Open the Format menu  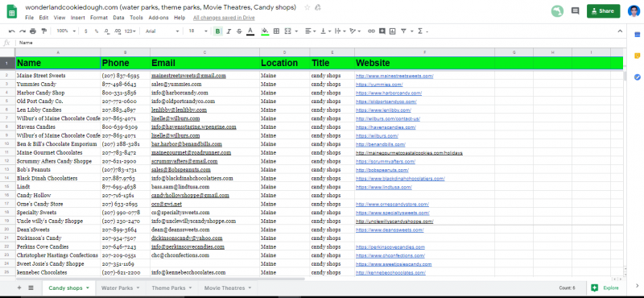click(98, 18)
